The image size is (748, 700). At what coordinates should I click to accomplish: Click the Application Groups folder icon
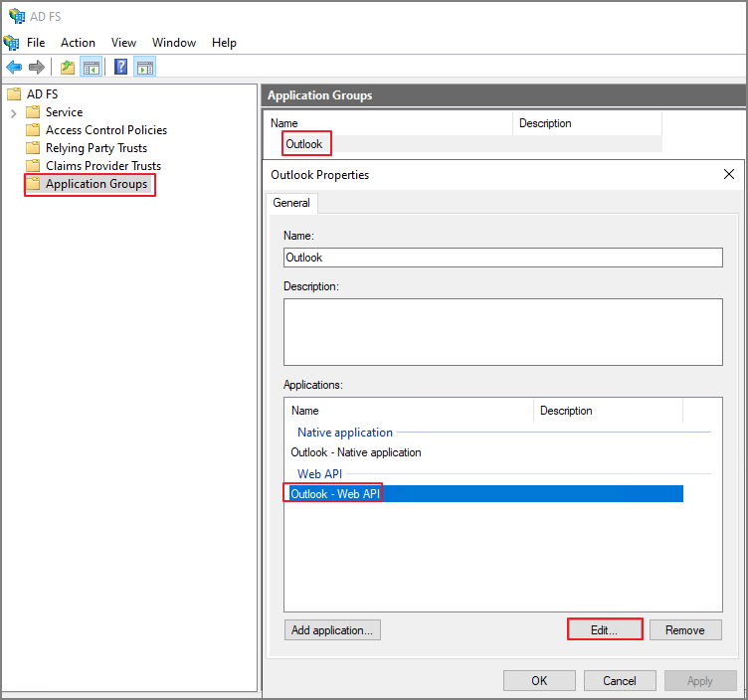tap(33, 184)
